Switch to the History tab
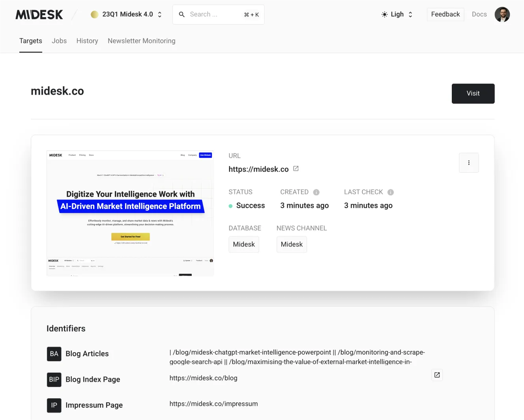Image resolution: width=524 pixels, height=420 pixels. coord(87,41)
